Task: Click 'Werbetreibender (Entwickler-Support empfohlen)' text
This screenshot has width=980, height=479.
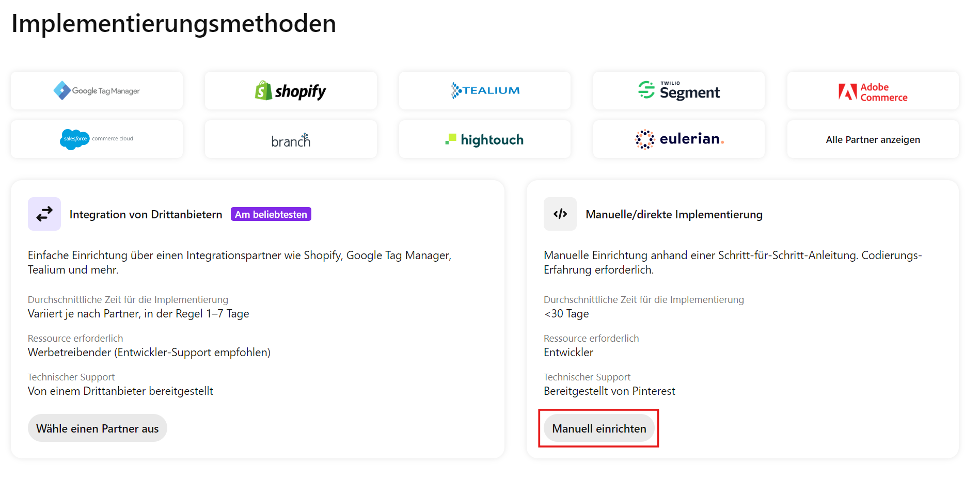Action: coord(149,352)
